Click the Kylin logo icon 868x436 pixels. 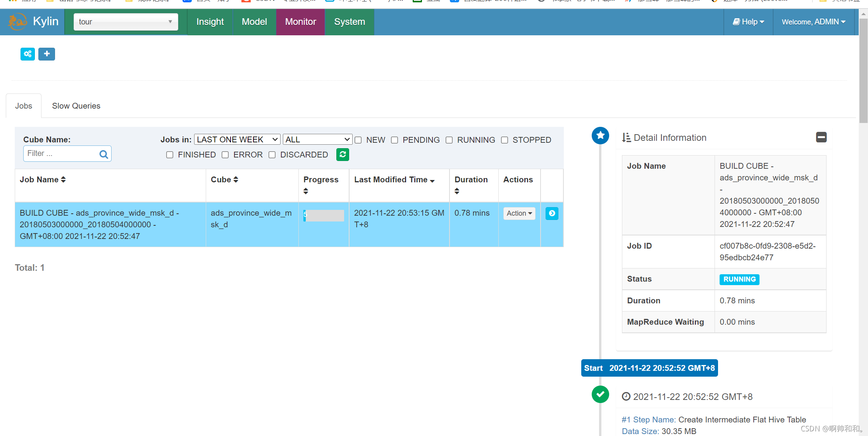click(x=18, y=22)
